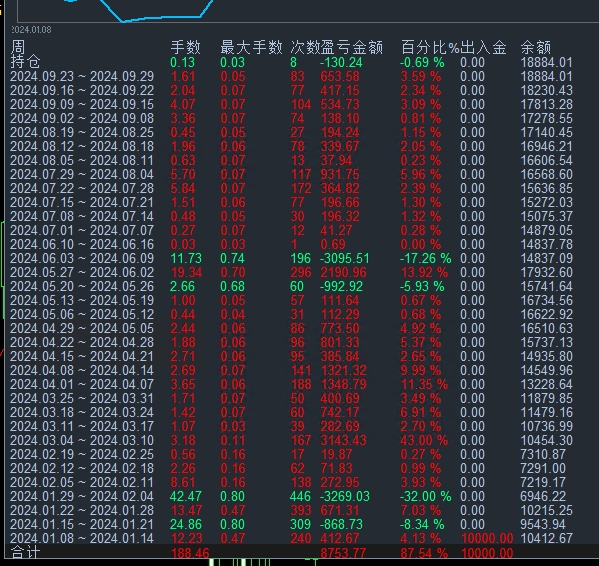Click the -17.26 % percentage
Screen dimensions: 599x566
tap(426, 259)
